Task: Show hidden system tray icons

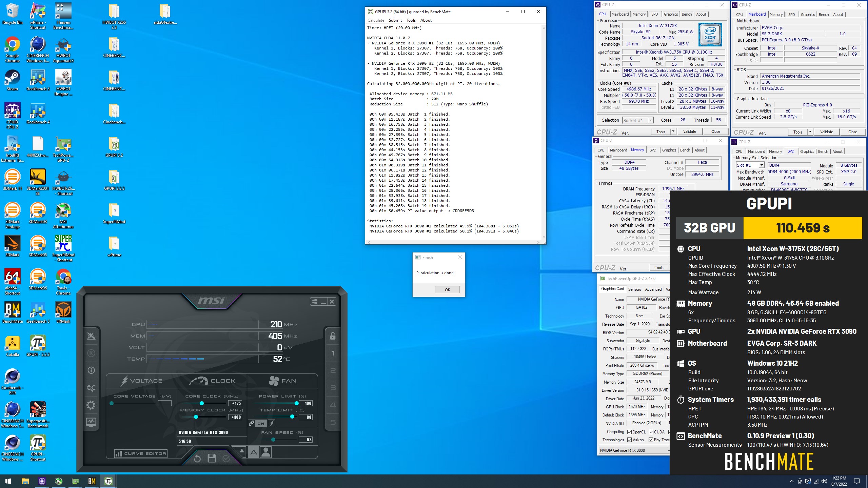Action: [x=791, y=481]
